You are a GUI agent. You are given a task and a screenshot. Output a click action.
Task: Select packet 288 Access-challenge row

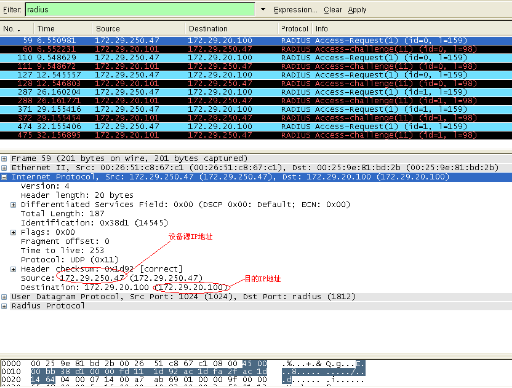click(x=256, y=101)
